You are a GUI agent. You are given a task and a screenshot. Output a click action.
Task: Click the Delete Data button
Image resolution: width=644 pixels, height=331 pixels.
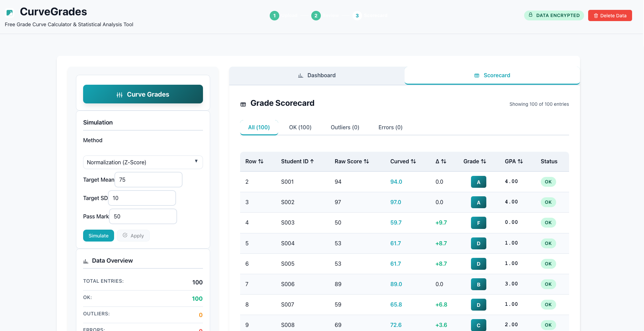[610, 16]
